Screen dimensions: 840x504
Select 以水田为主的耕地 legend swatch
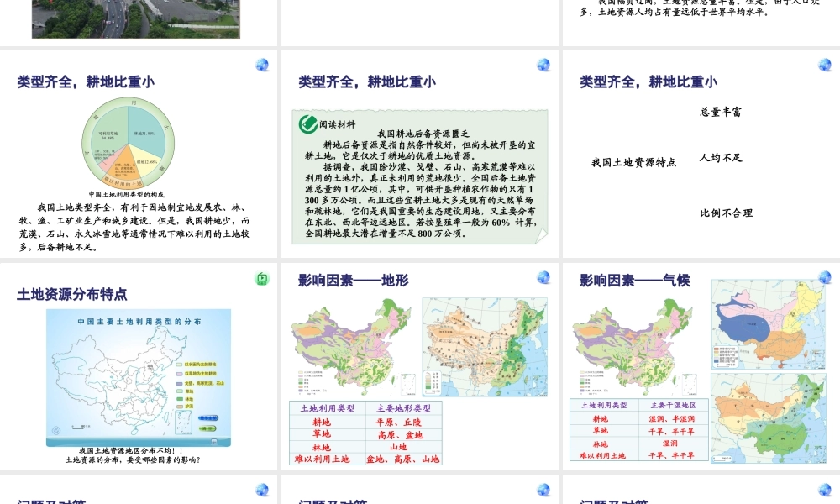pos(180,365)
